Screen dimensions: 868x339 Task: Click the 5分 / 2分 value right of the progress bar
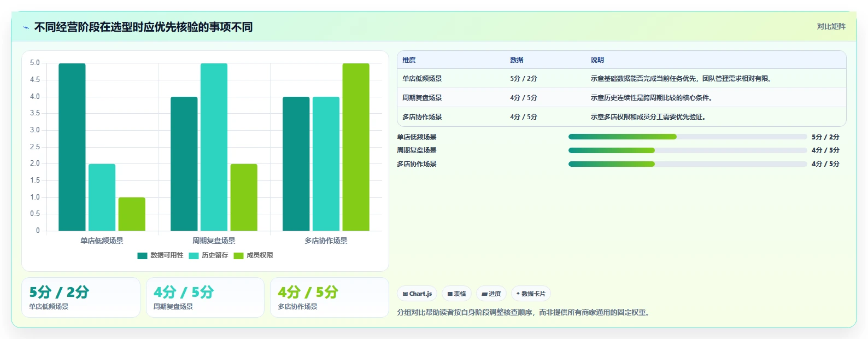[825, 137]
